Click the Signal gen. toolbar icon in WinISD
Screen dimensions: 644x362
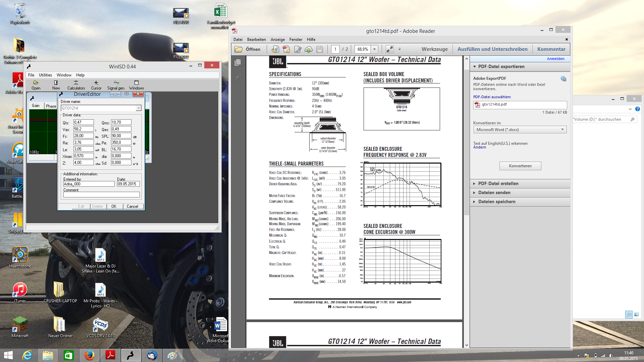116,85
